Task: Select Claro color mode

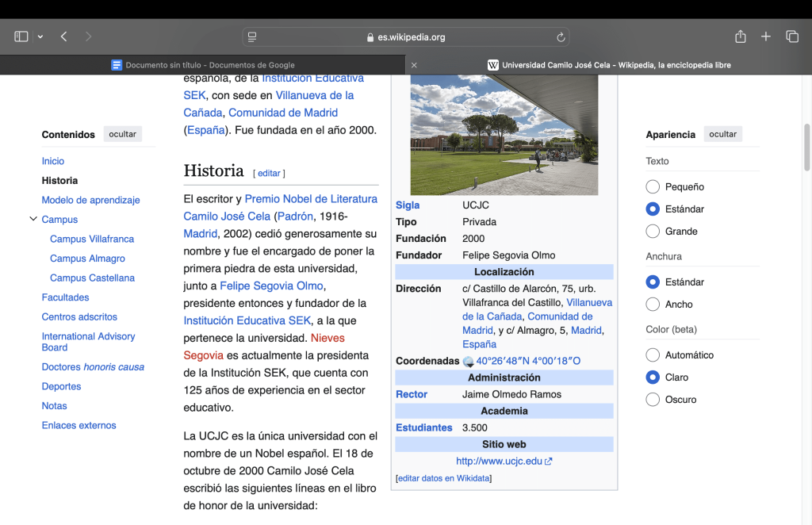Action: (x=653, y=377)
